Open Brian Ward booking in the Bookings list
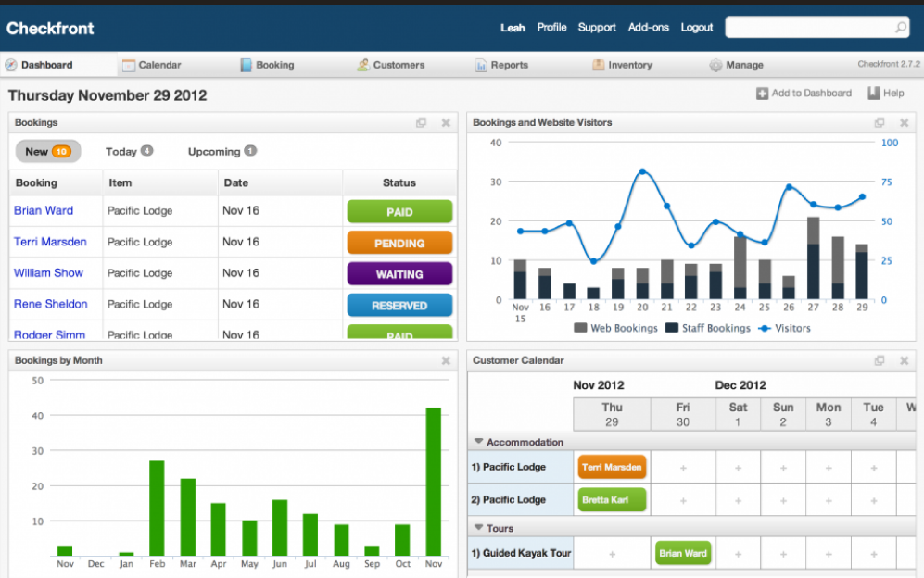924x578 pixels. (44, 210)
